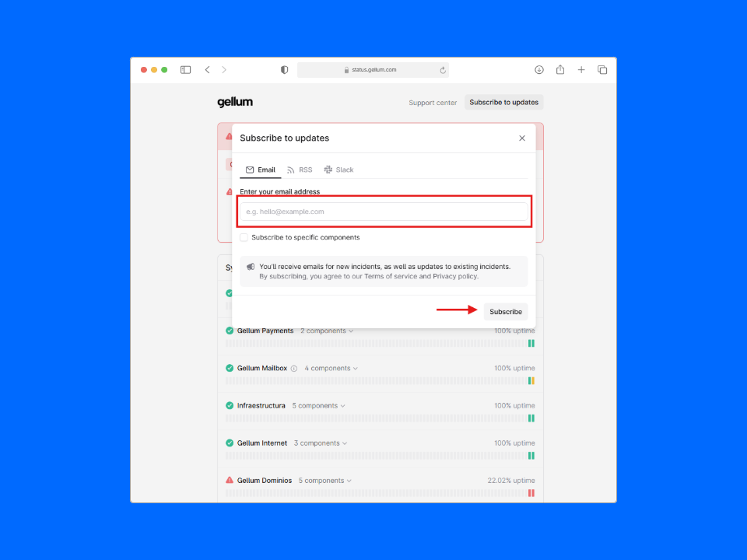
Task: Switch to the RSS tab
Action: [300, 170]
